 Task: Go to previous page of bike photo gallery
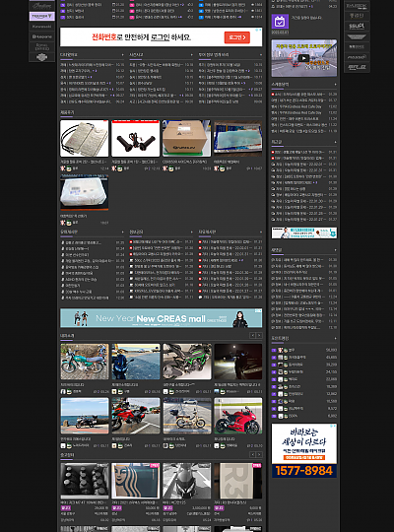click(253, 336)
